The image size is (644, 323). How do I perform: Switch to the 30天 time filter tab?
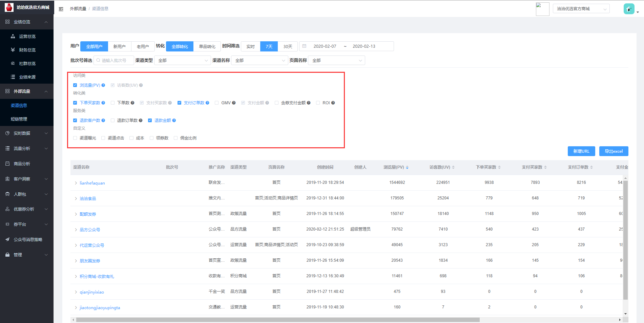pos(288,46)
